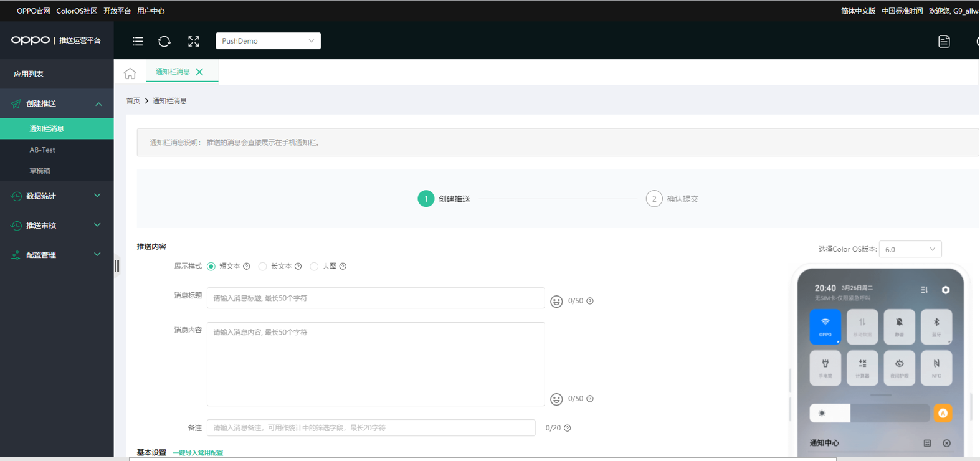Open the PushDemo app dropdown

tap(268, 41)
